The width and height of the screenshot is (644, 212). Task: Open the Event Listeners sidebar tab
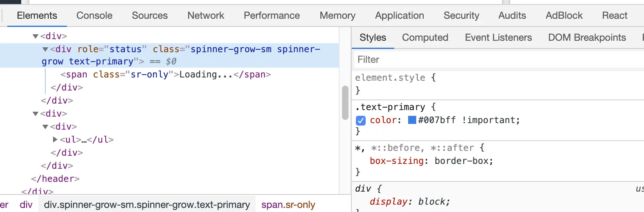click(498, 38)
